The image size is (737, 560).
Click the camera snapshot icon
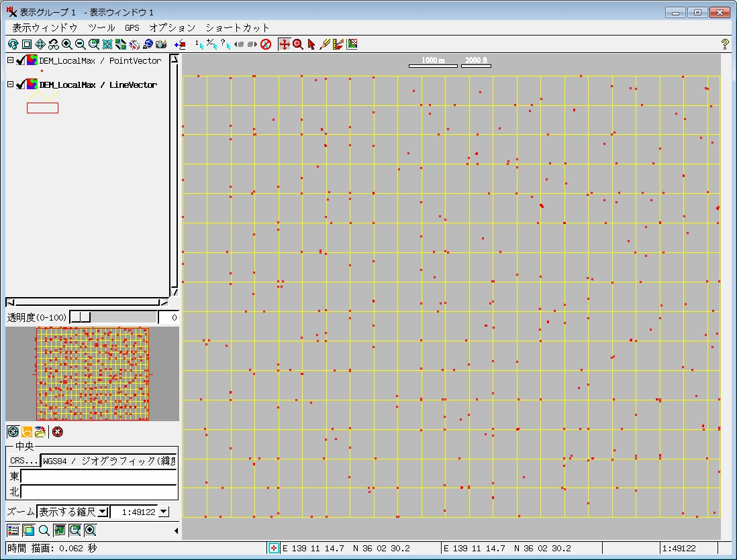coord(161,44)
